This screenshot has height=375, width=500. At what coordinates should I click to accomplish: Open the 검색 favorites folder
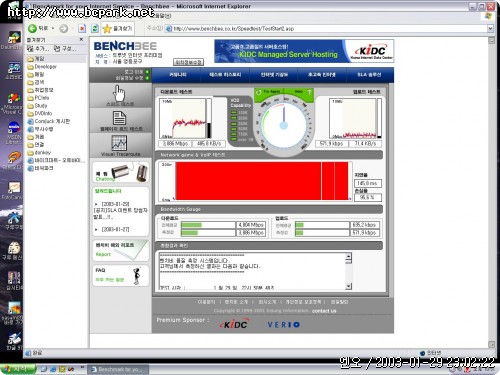[x=36, y=82]
